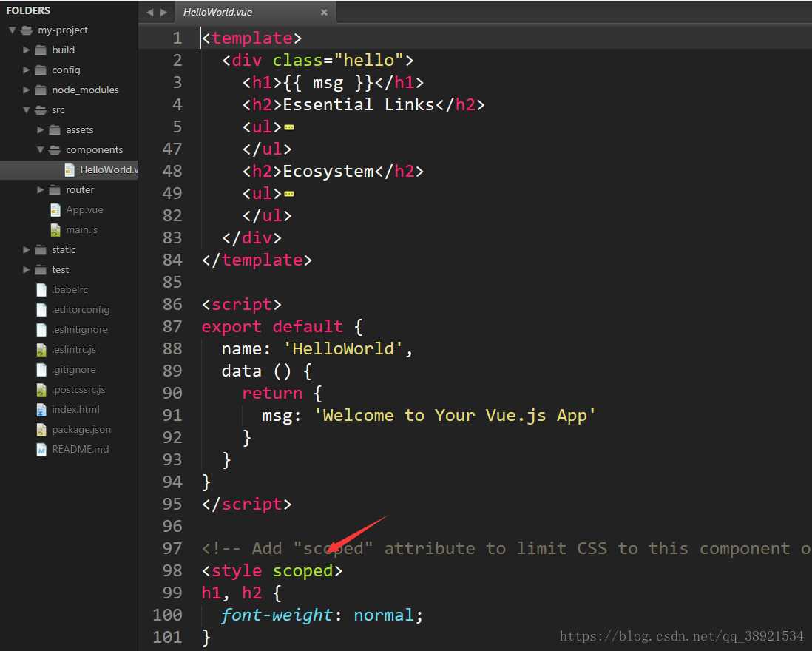This screenshot has width=812, height=651.
Task: Click the router folder icon
Action: (55, 190)
